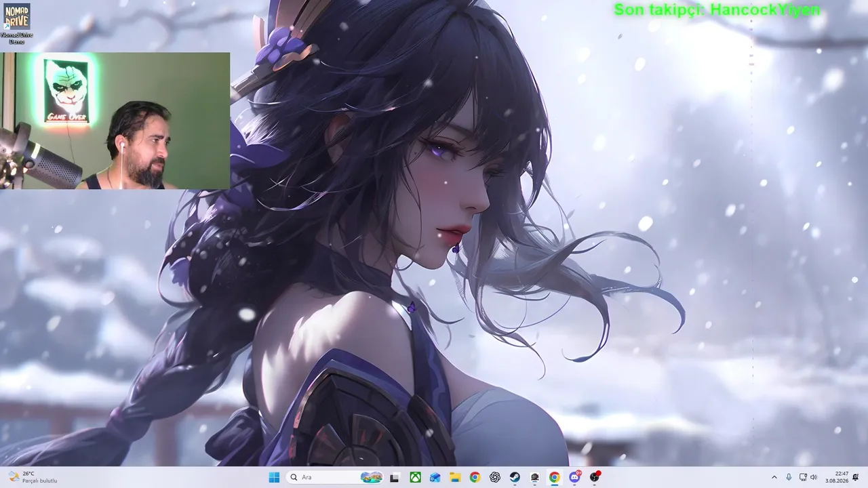Open network settings from the tray icon
The height and width of the screenshot is (488, 868).
click(x=803, y=477)
